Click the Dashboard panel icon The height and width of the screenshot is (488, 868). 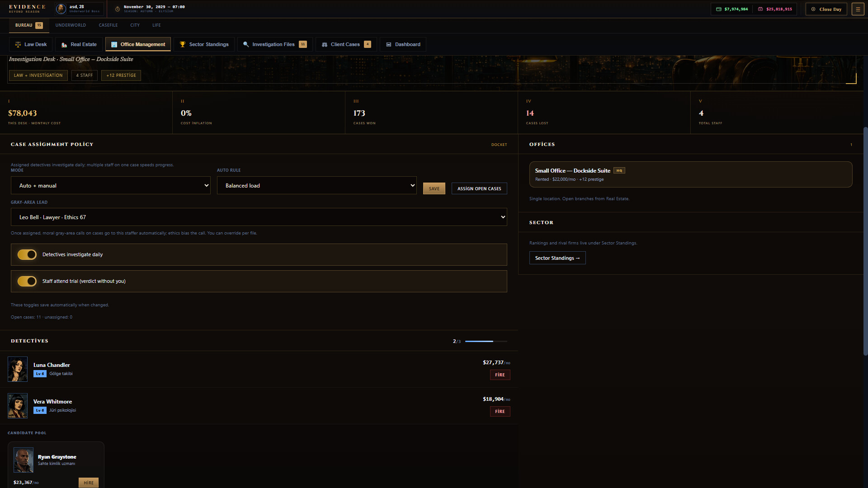pyautogui.click(x=389, y=44)
